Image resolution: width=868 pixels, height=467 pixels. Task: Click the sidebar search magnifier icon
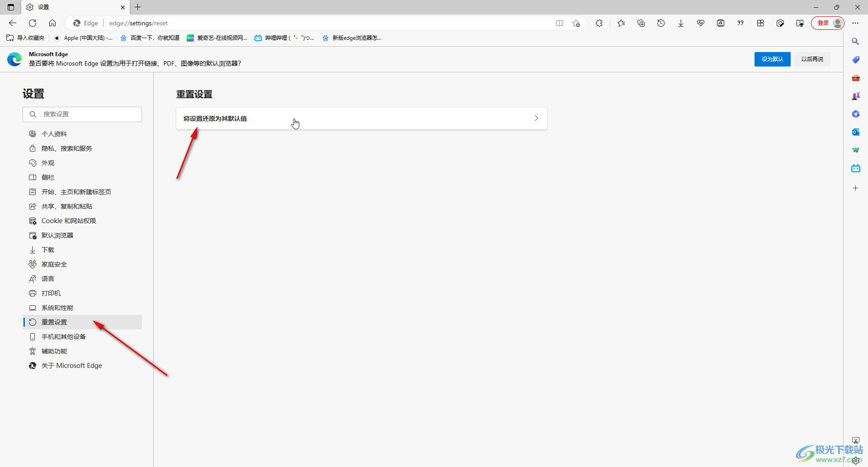[855, 42]
